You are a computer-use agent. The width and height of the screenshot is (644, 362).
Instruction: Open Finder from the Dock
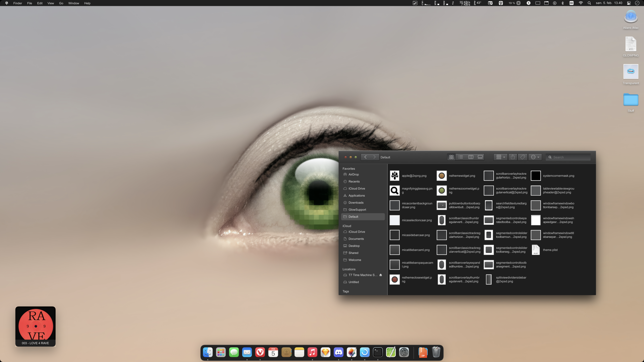(208, 352)
